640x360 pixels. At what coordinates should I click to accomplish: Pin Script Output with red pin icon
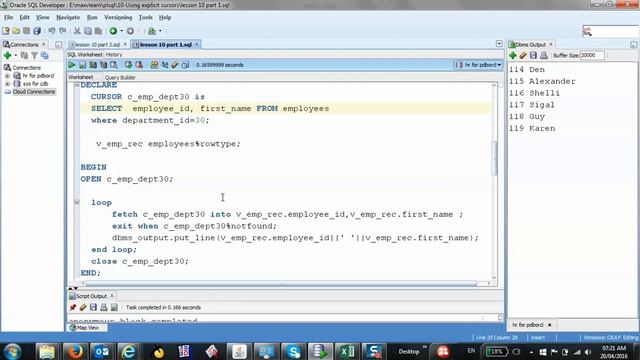[x=73, y=307]
